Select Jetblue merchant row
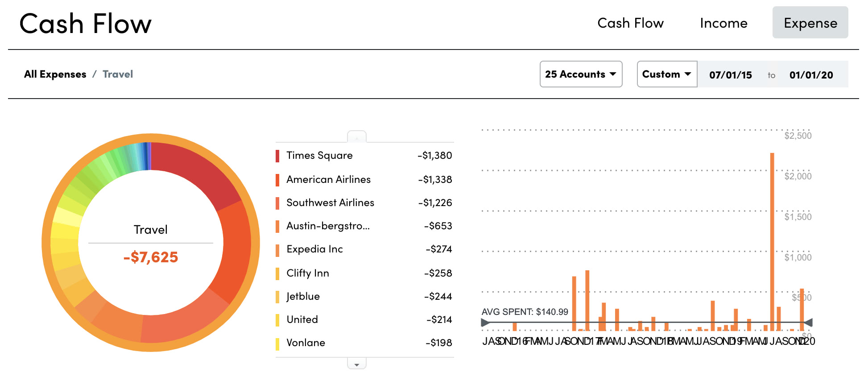Screen dimensions: 868x372 [x=364, y=296]
